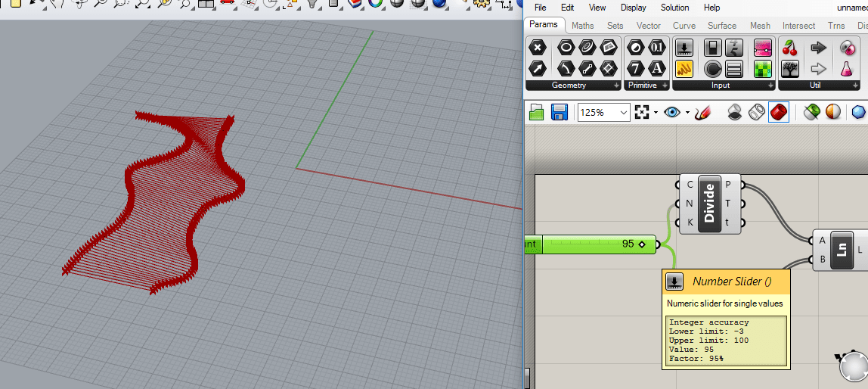
Task: Select the Vector parameter arrow icon
Action: [538, 69]
